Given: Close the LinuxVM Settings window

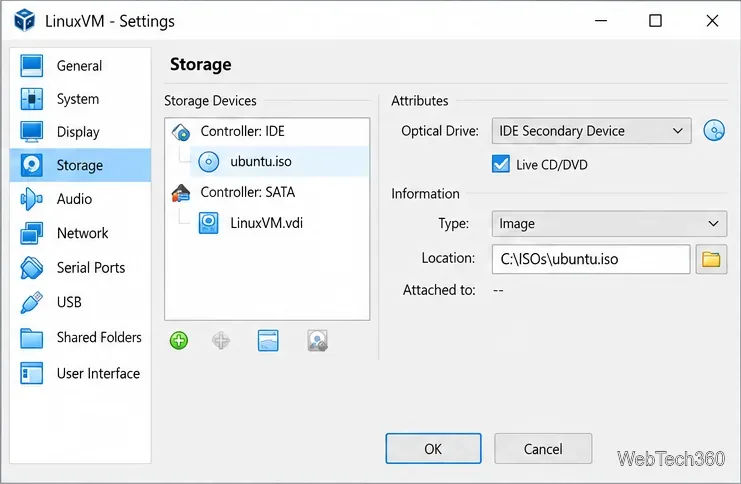Looking at the screenshot, I should coord(712,20).
